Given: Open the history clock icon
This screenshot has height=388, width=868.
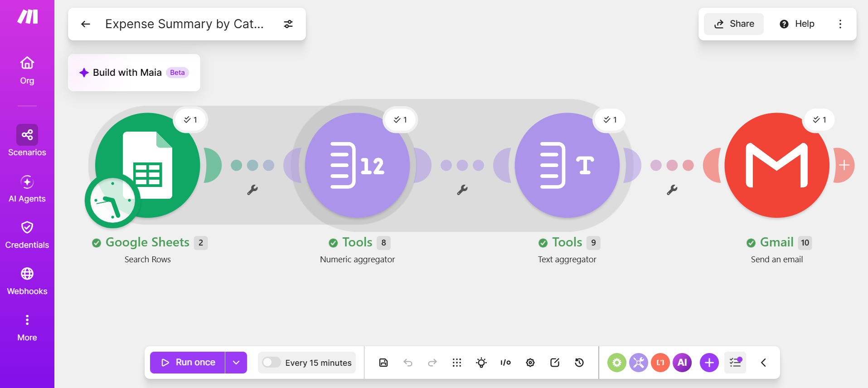Looking at the screenshot, I should (x=579, y=363).
